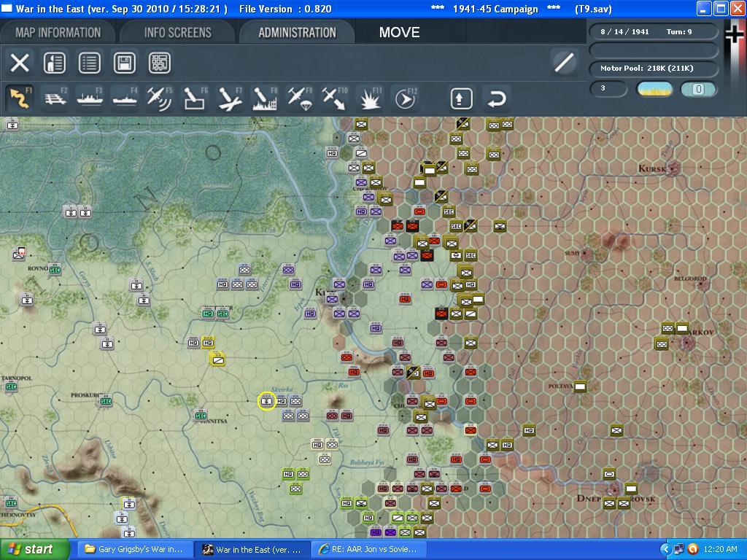Click the diagonal slash icon right of toolbar
Viewport: 747px width, 560px height.
[x=564, y=63]
